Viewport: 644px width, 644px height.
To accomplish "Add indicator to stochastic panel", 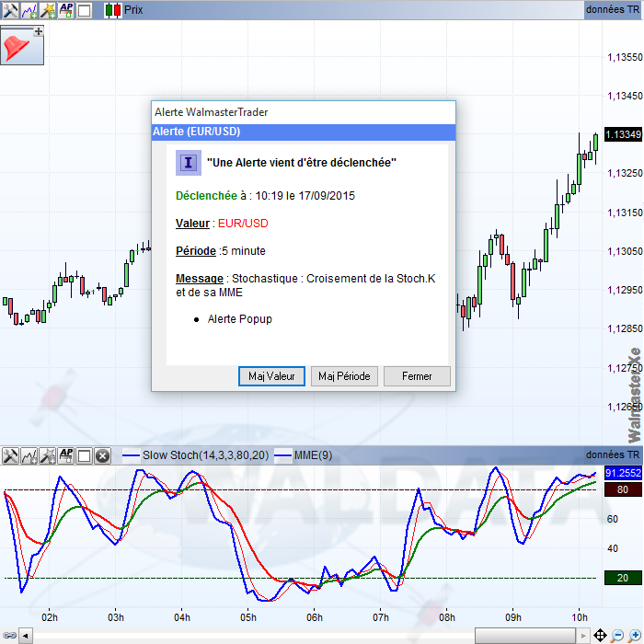I will pyautogui.click(x=29, y=456).
